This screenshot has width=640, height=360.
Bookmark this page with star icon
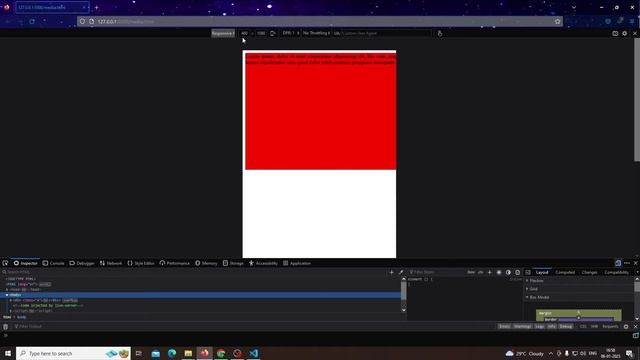(558, 21)
